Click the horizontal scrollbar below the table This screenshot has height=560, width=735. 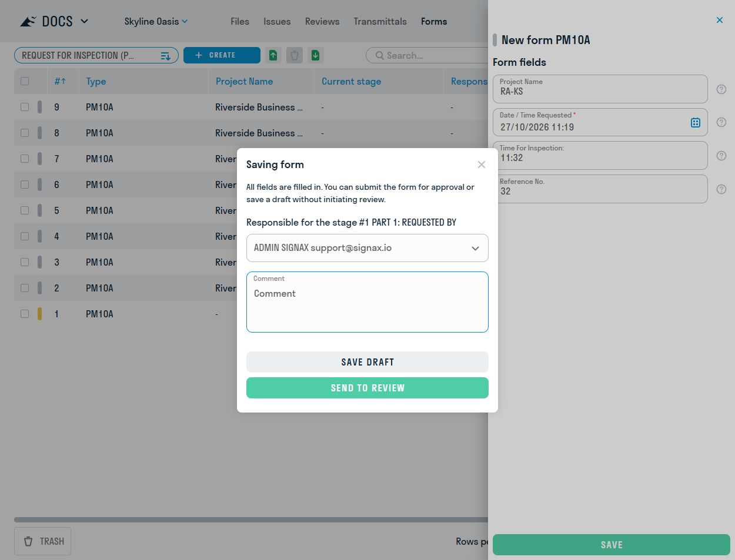coord(251,519)
